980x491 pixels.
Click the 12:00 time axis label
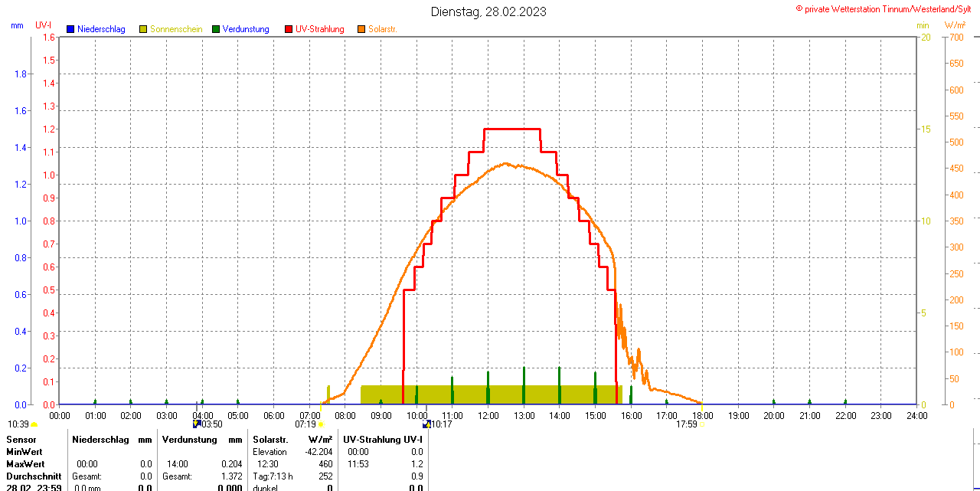488,415
